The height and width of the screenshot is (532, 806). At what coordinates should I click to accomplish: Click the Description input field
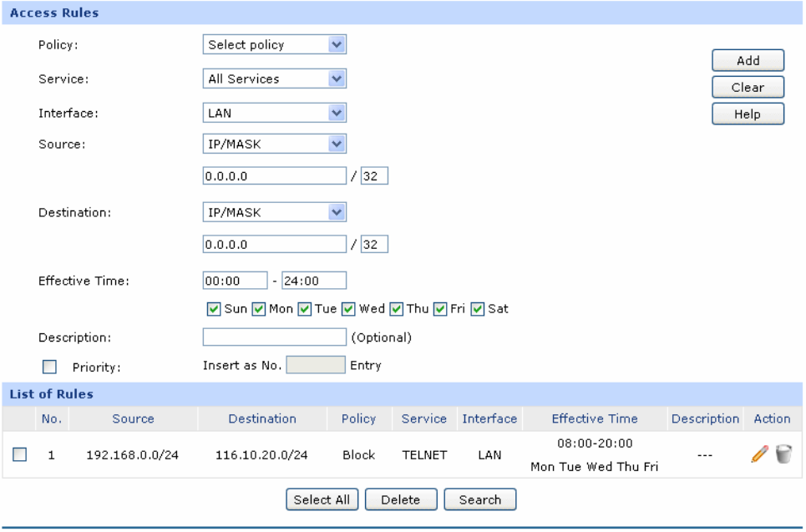click(x=275, y=337)
